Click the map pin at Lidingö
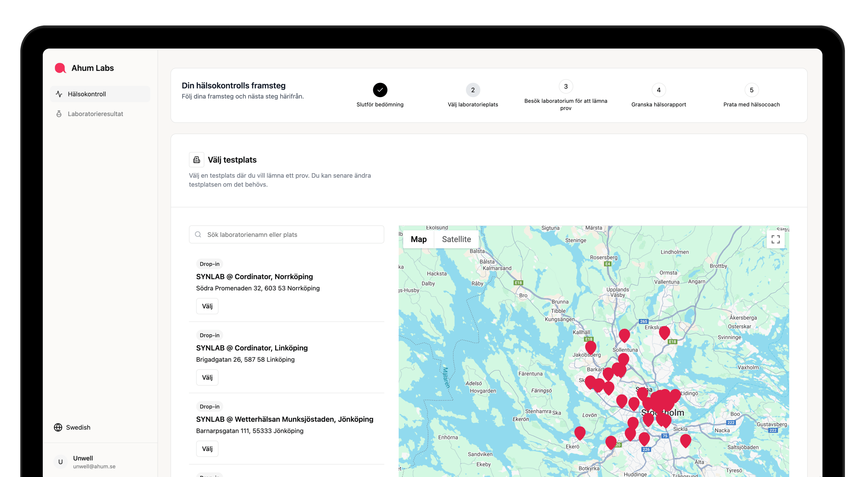 pos(676,395)
